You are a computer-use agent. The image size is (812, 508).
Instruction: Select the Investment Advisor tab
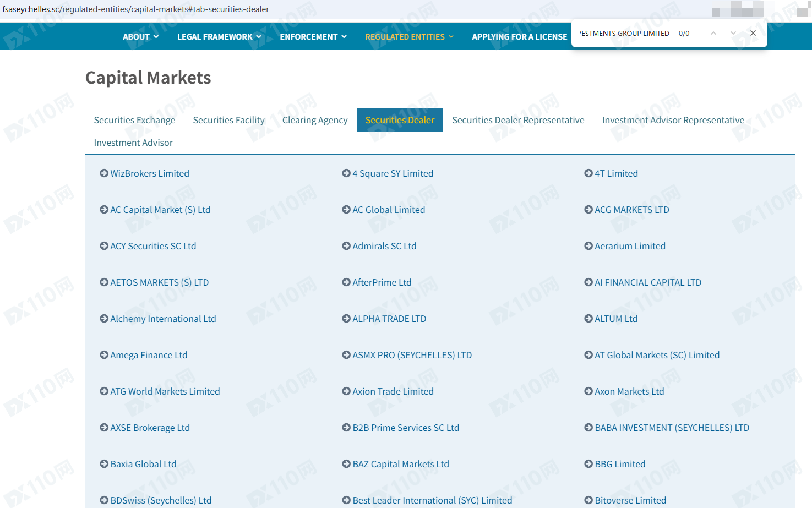coord(133,143)
